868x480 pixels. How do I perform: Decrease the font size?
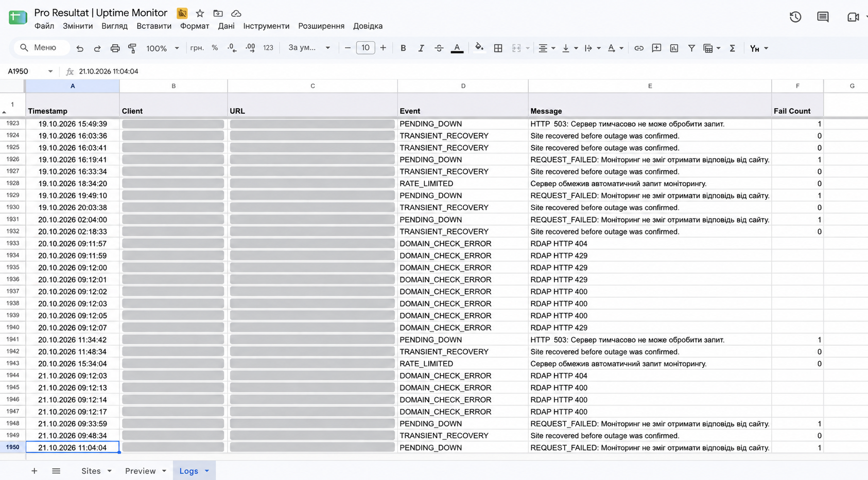348,48
